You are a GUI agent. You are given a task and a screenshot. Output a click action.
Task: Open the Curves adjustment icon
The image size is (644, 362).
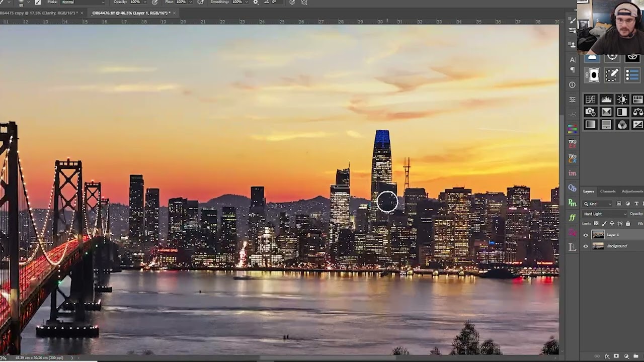(x=591, y=100)
